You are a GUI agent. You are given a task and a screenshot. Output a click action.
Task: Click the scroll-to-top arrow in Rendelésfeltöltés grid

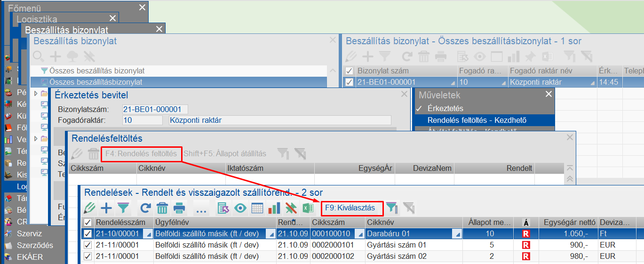[570, 168]
